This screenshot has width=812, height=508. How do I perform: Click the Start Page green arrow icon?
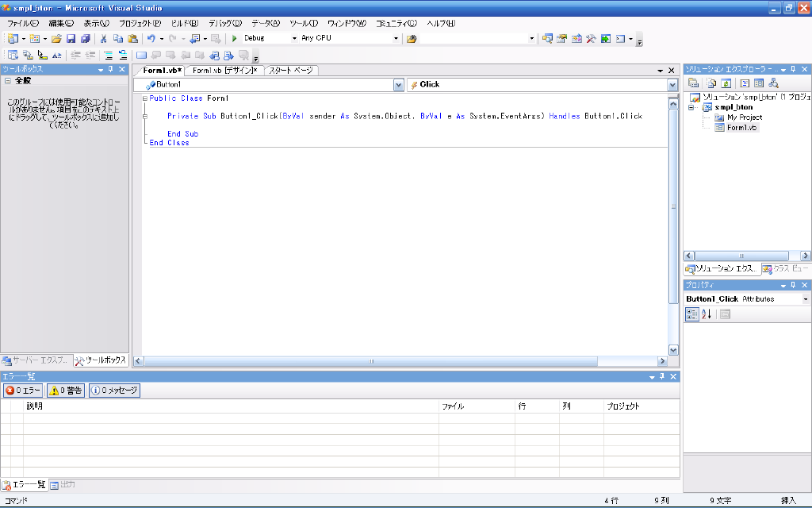[x=605, y=39]
